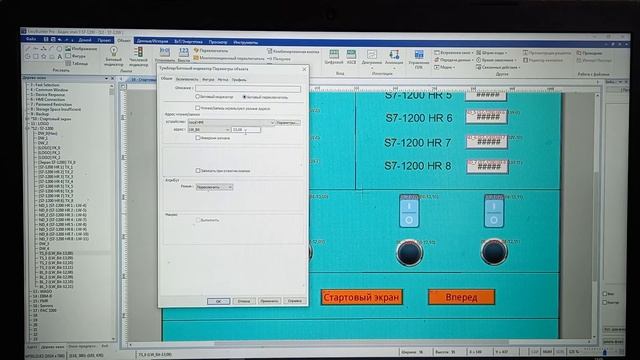Image resolution: width=640 pixels, height=360 pixels.
Task: Open the Инструменты ribbon tab
Action: 246,42
